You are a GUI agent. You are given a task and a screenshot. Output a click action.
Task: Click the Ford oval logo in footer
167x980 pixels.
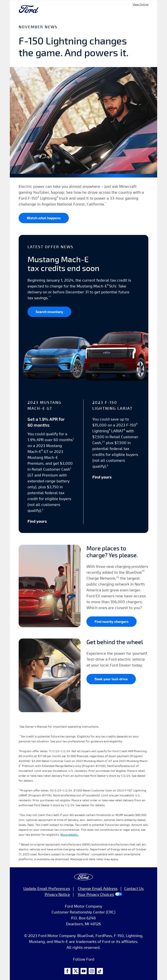pos(84,877)
